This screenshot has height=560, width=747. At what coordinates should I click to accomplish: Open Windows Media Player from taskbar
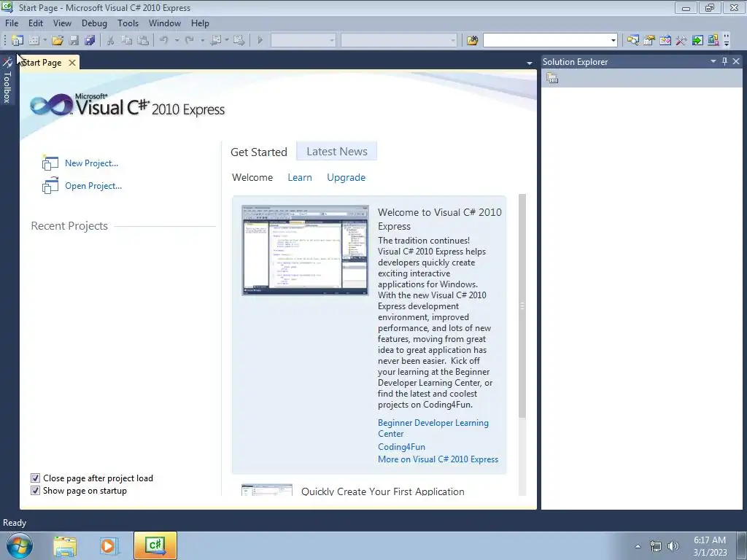coord(109,546)
